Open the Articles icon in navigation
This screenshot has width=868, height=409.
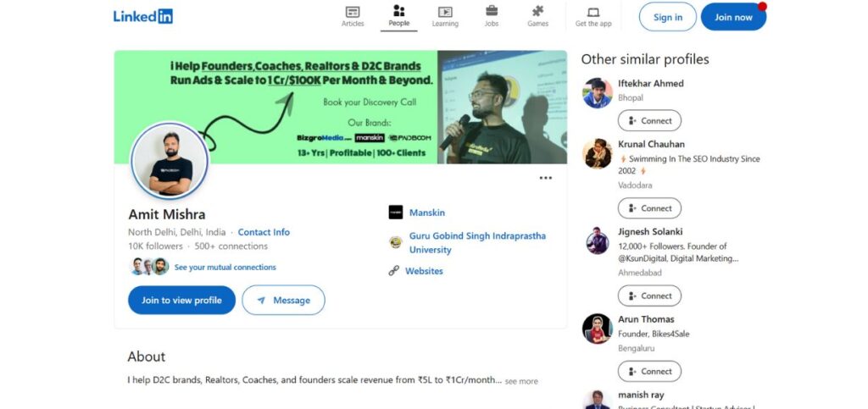click(x=353, y=12)
